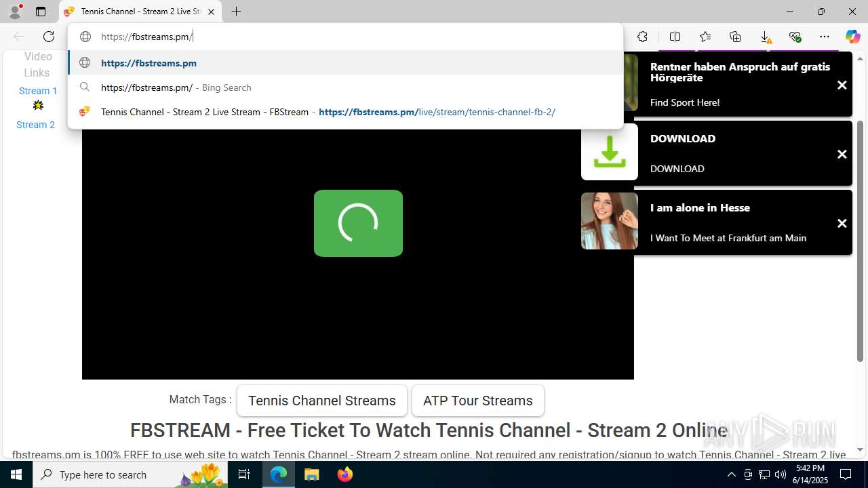This screenshot has height=488, width=868.
Task: Click 'I Want To Meet at Frankfurt' text
Action: (x=728, y=238)
